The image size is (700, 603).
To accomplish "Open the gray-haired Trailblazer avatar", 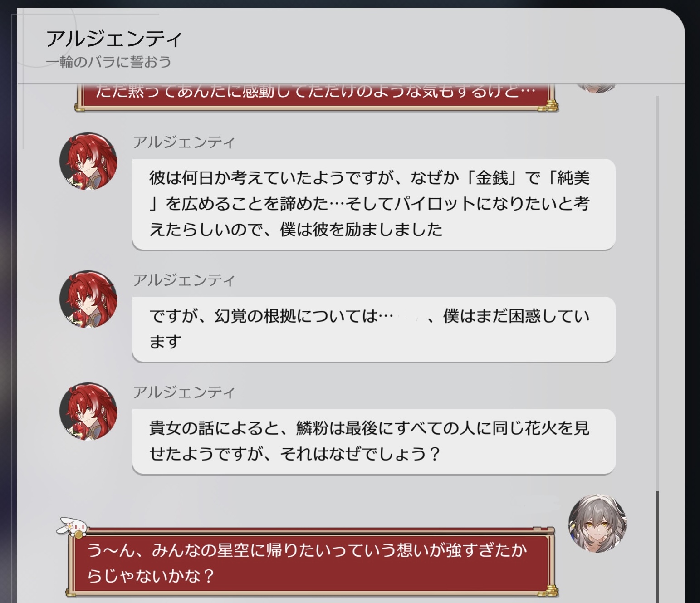I will pos(597,523).
